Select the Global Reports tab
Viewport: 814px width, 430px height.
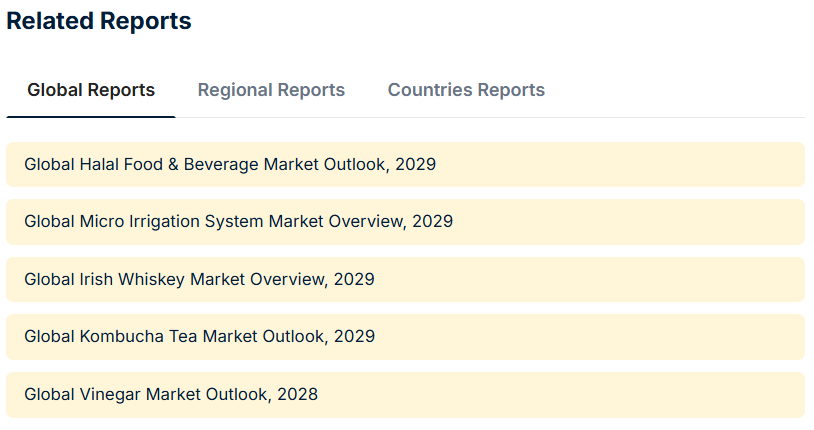[91, 90]
